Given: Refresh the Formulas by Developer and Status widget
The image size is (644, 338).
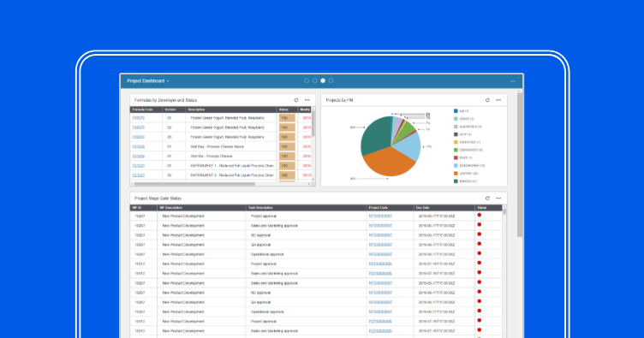Looking at the screenshot, I should coord(296,100).
